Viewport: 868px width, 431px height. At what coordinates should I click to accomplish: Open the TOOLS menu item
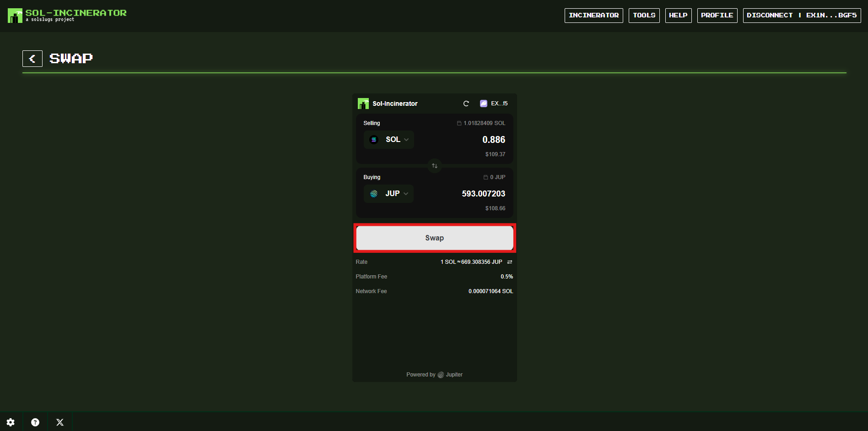tap(644, 16)
